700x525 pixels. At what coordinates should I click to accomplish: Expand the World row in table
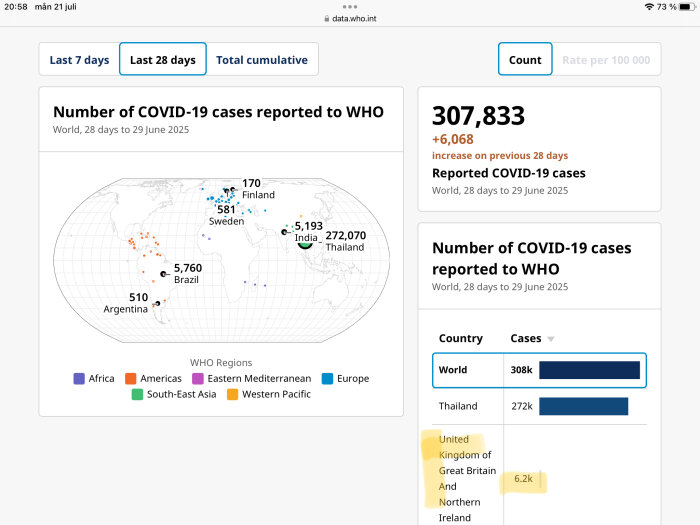point(539,370)
